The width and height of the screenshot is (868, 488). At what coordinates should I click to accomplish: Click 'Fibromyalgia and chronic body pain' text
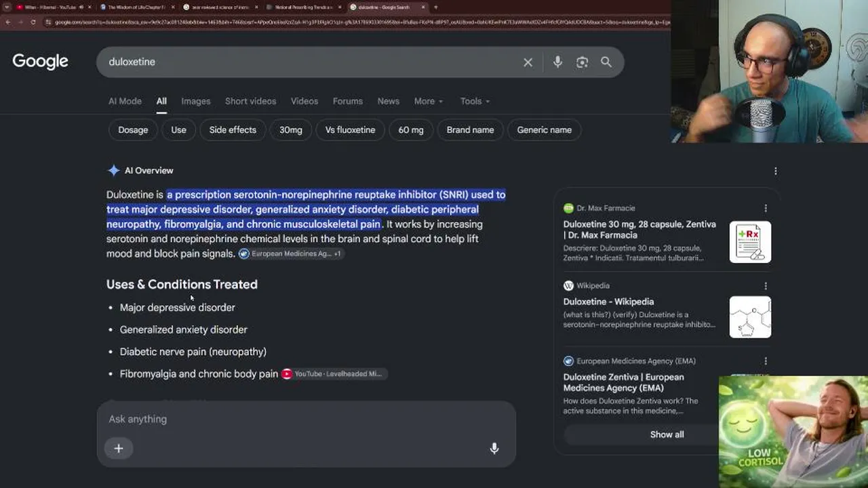199,374
